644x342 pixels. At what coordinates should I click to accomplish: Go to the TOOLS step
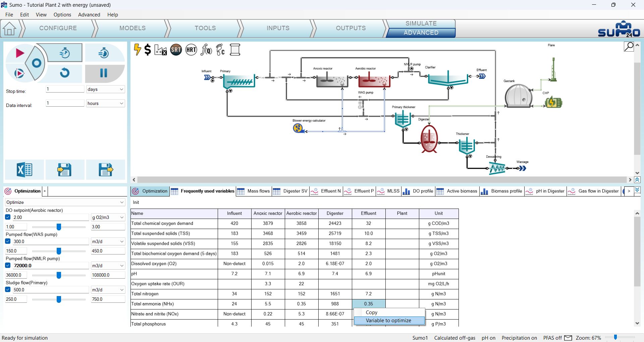[205, 28]
